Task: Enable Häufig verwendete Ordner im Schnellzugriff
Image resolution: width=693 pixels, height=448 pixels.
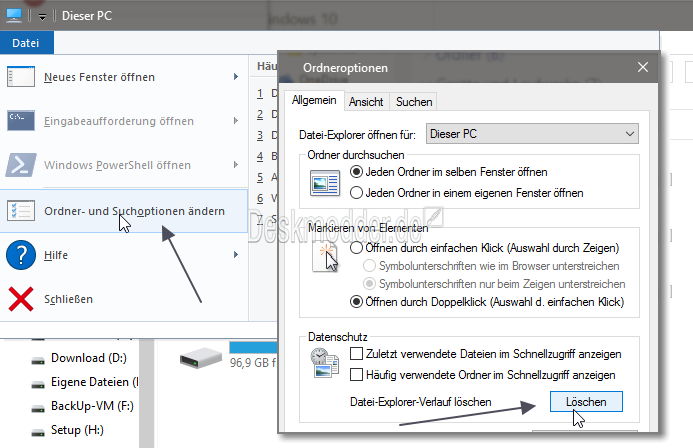Action: click(357, 374)
